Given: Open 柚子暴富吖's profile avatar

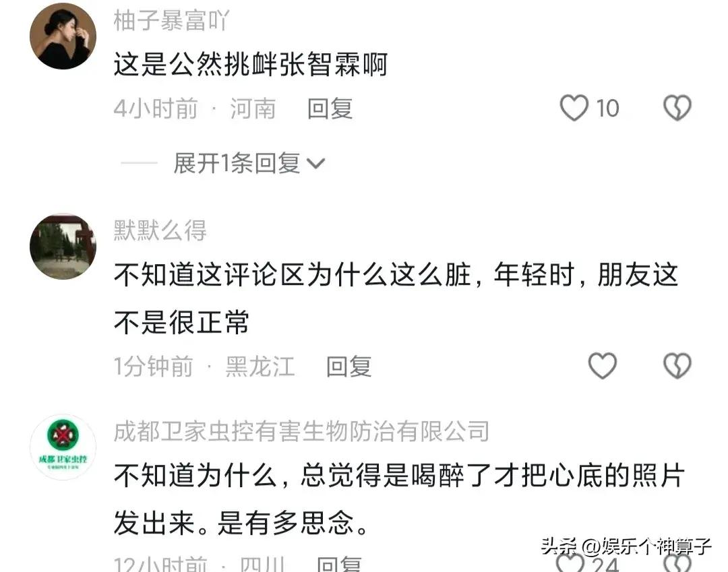Looking at the screenshot, I should tap(63, 36).
